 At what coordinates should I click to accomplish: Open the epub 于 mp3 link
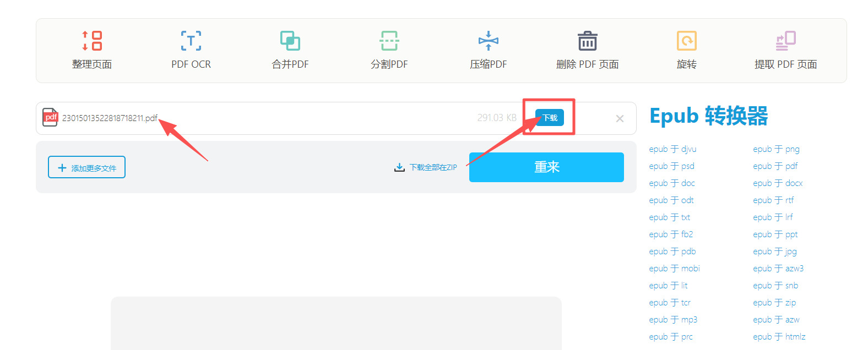pos(673,320)
